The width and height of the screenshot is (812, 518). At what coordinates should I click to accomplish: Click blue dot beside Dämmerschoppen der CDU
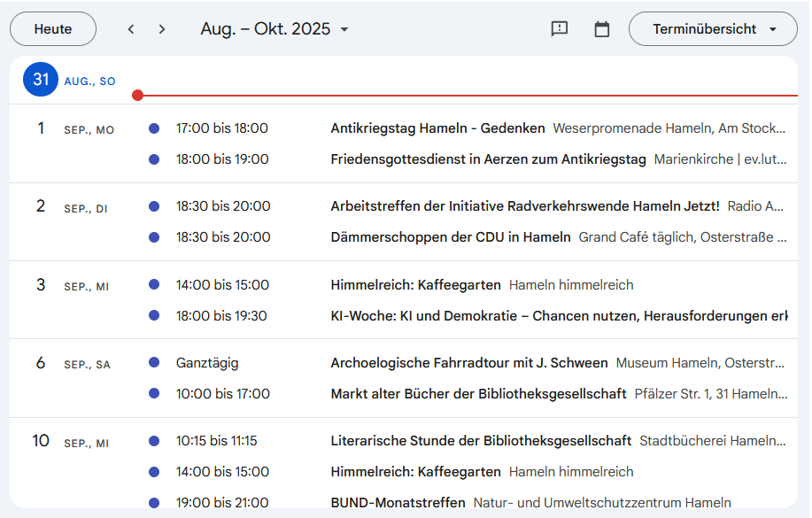(154, 237)
